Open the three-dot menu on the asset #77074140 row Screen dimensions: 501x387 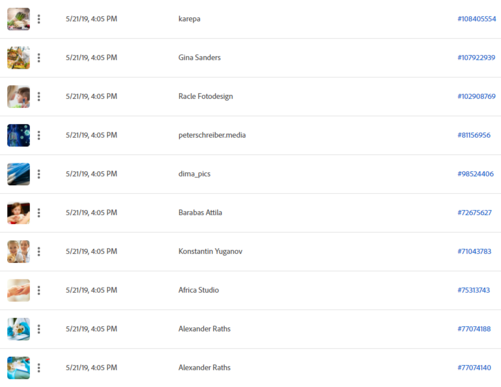39,368
